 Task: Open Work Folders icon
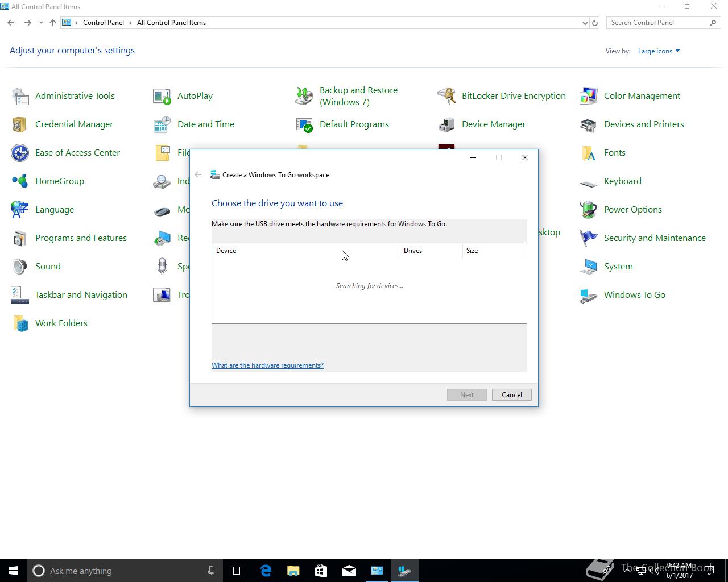pyautogui.click(x=20, y=323)
